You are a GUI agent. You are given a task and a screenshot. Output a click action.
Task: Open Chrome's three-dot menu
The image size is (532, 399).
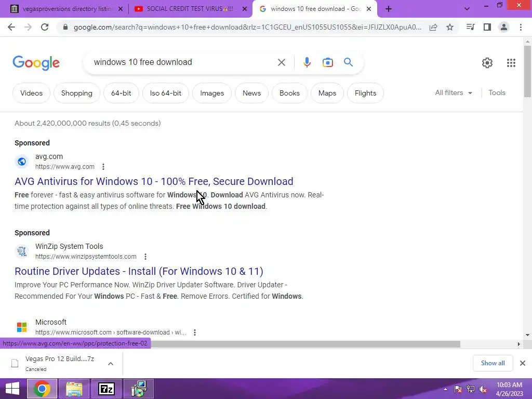(x=521, y=27)
